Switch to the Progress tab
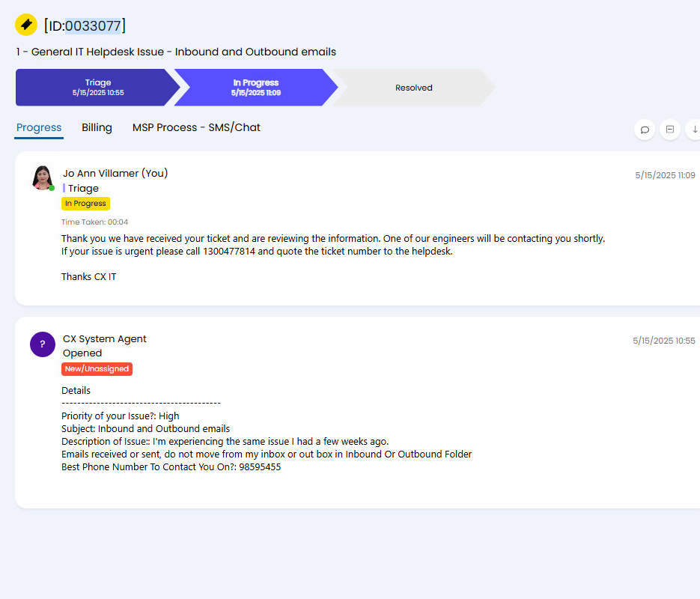 click(39, 127)
